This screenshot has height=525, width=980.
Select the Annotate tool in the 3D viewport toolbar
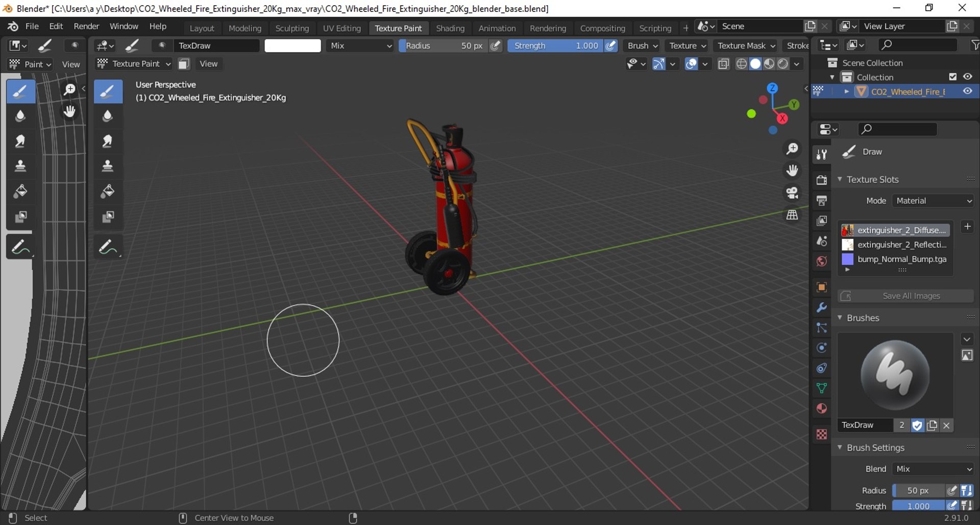[x=108, y=247]
